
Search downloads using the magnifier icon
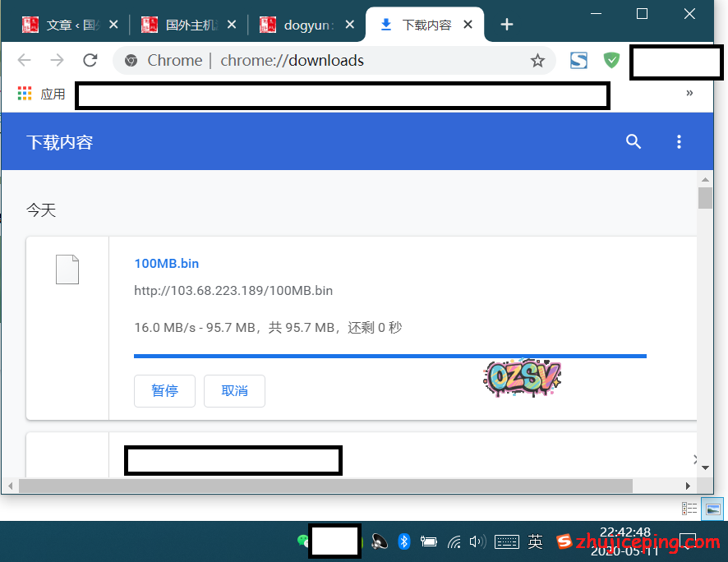point(633,141)
